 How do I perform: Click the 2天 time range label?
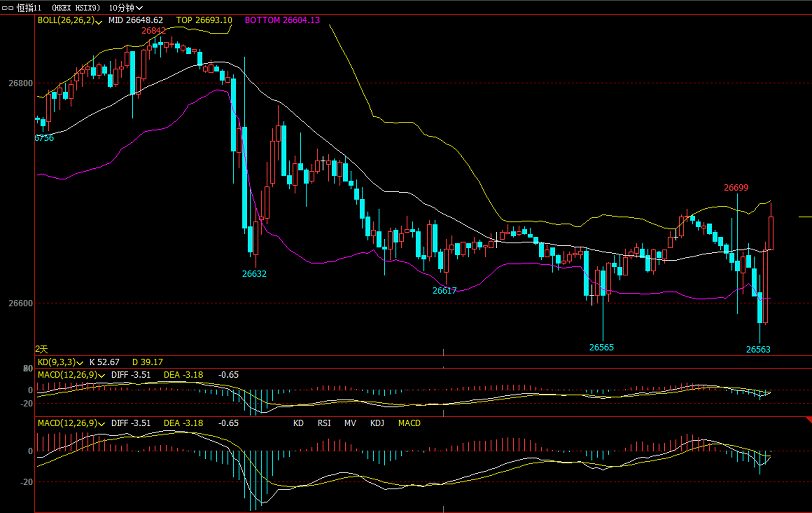pos(41,349)
